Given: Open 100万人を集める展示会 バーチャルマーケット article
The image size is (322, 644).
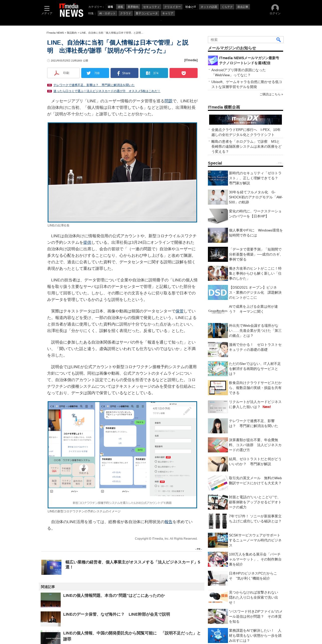Looking at the screenshot, I should [x=255, y=559].
